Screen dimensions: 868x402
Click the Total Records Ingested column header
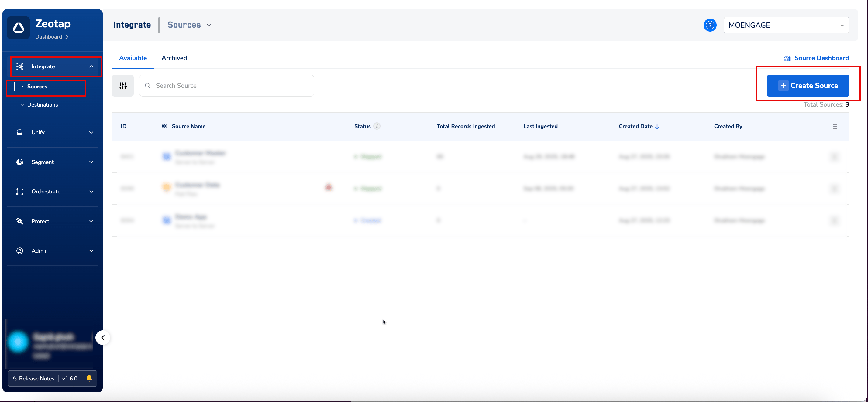tap(466, 126)
